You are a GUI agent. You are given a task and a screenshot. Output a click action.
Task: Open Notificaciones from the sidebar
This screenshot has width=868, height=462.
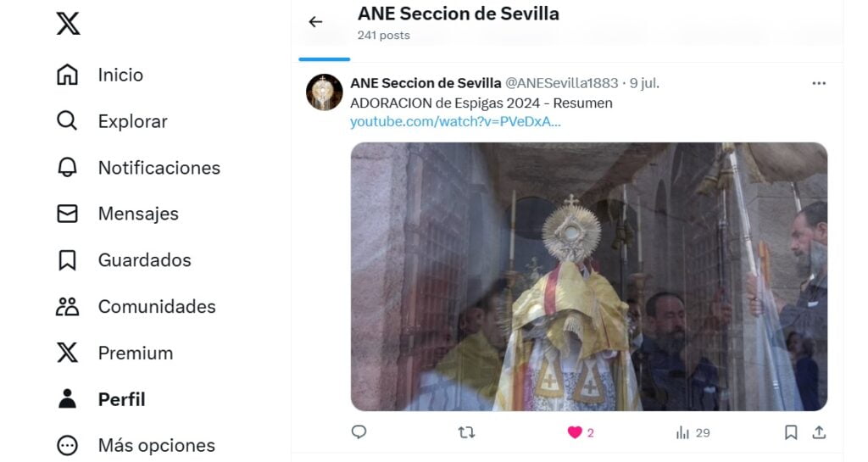(138, 168)
